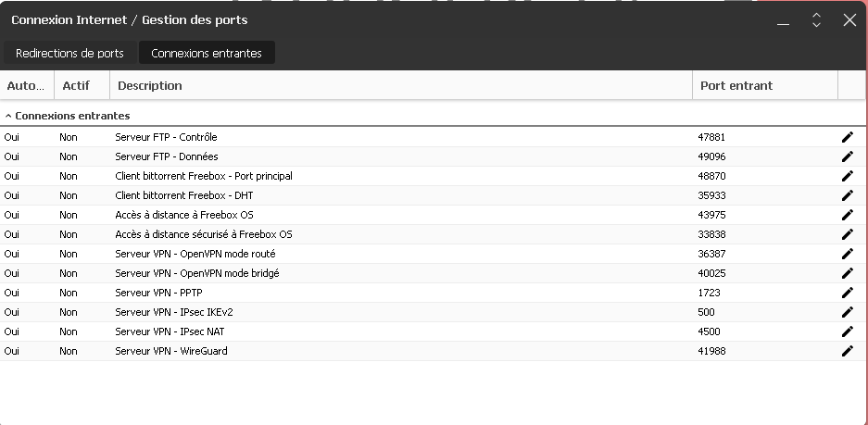Collapse the Connexions entrantes group

tap(8, 117)
